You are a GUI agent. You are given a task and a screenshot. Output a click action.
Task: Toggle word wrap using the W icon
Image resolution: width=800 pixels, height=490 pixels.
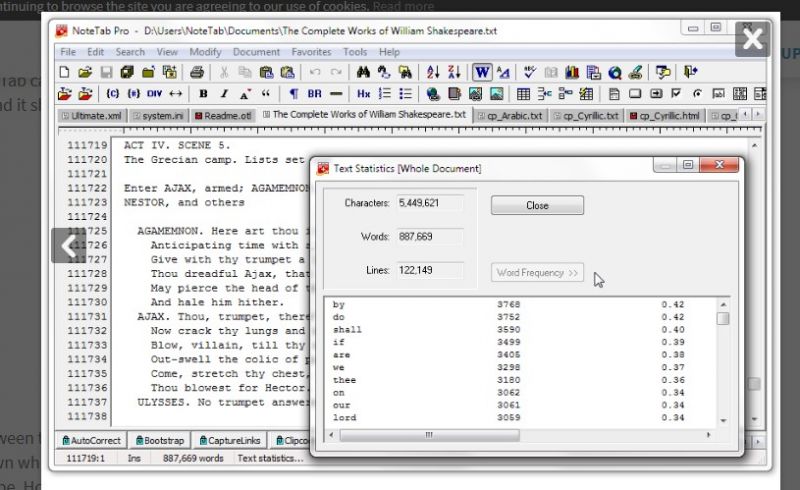[x=482, y=72]
